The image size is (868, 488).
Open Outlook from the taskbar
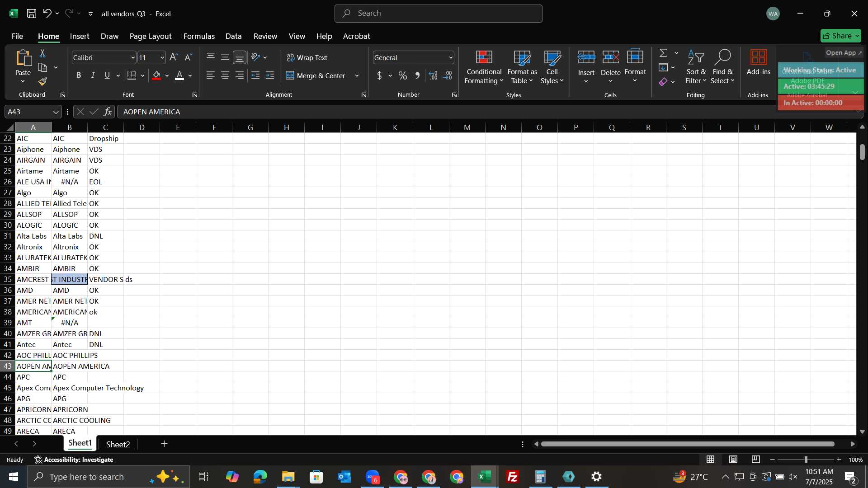click(x=344, y=477)
